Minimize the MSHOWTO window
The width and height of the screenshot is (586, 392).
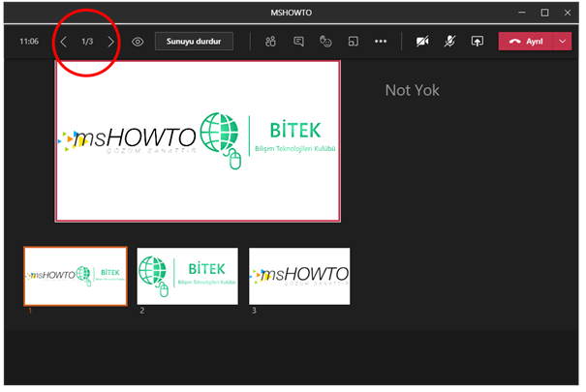click(x=522, y=13)
